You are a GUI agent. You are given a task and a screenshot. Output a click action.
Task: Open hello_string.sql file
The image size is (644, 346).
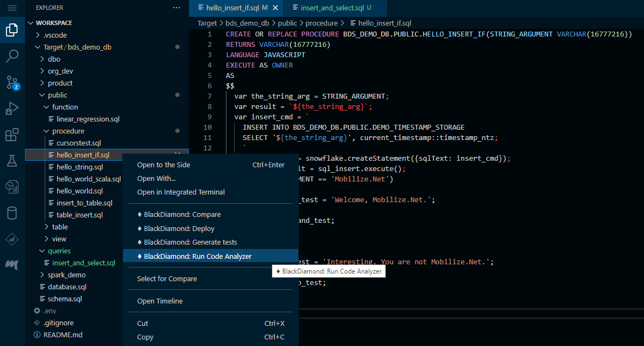(x=79, y=167)
